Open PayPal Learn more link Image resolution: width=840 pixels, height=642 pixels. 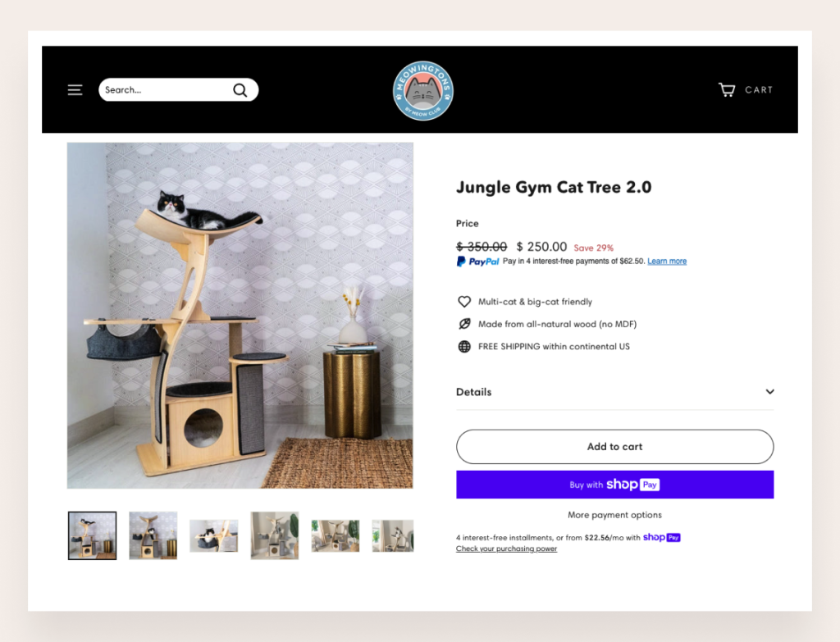pyautogui.click(x=667, y=262)
